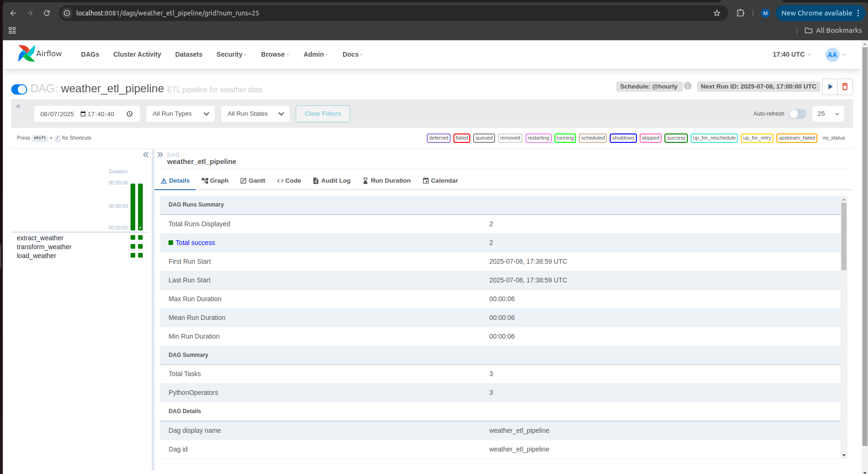Select the second DAG run duration bar
This screenshot has height=474, width=868.
click(x=140, y=207)
